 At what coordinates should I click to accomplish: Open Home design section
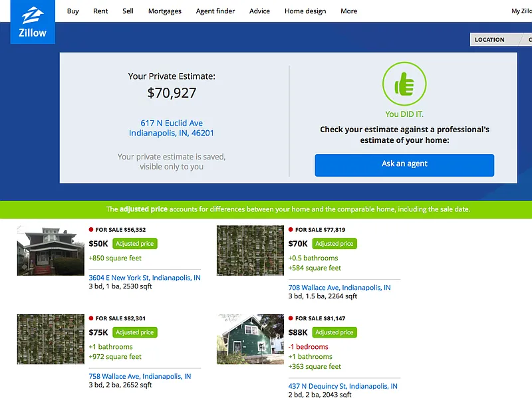[x=305, y=11]
